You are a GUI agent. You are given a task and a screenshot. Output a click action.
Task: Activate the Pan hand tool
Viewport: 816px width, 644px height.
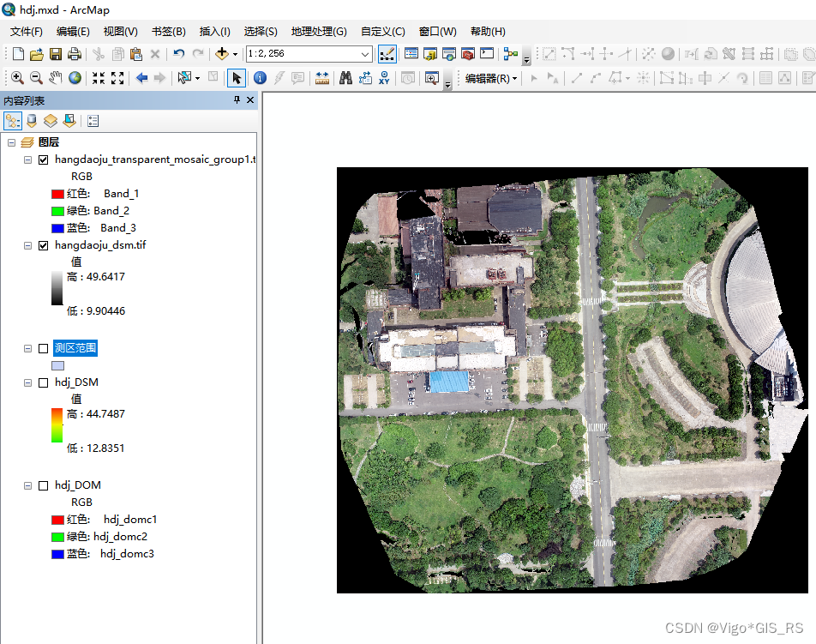click(56, 78)
